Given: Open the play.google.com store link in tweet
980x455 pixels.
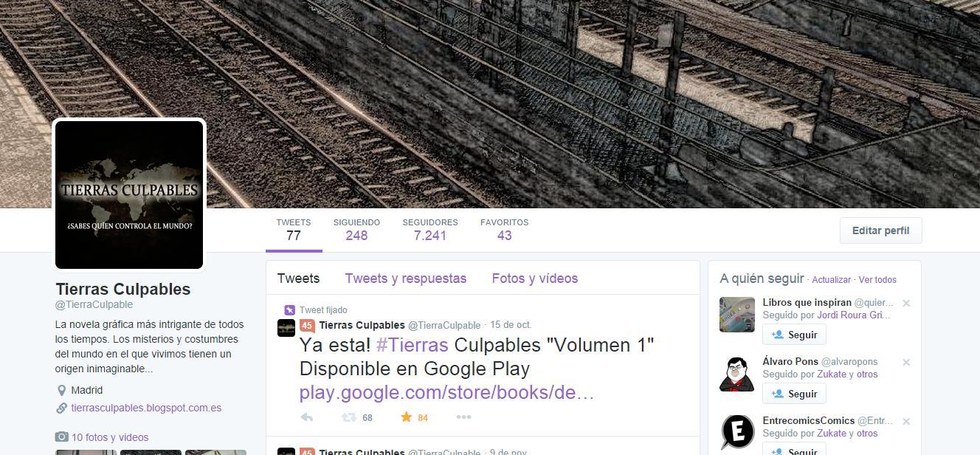Looking at the screenshot, I should [447, 392].
